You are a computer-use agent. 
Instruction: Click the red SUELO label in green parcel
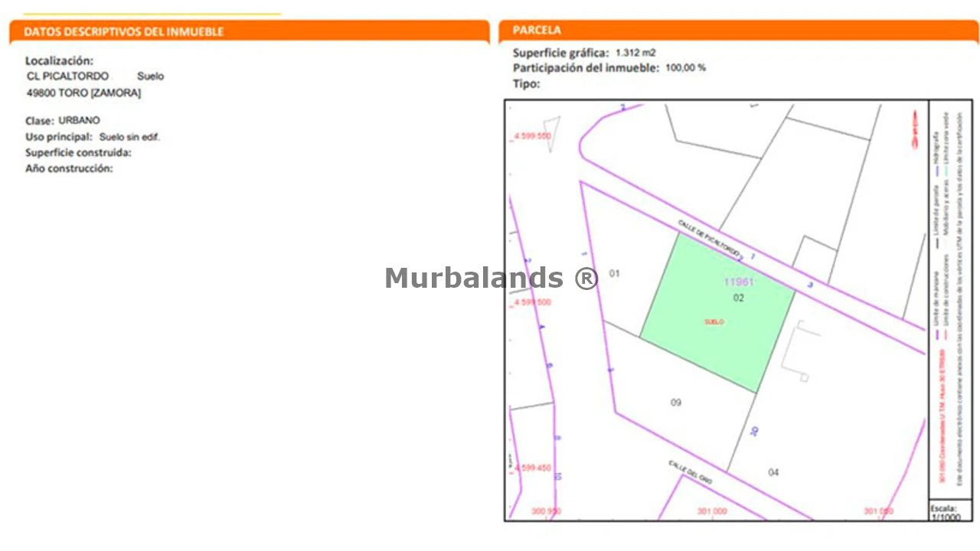[x=714, y=322]
